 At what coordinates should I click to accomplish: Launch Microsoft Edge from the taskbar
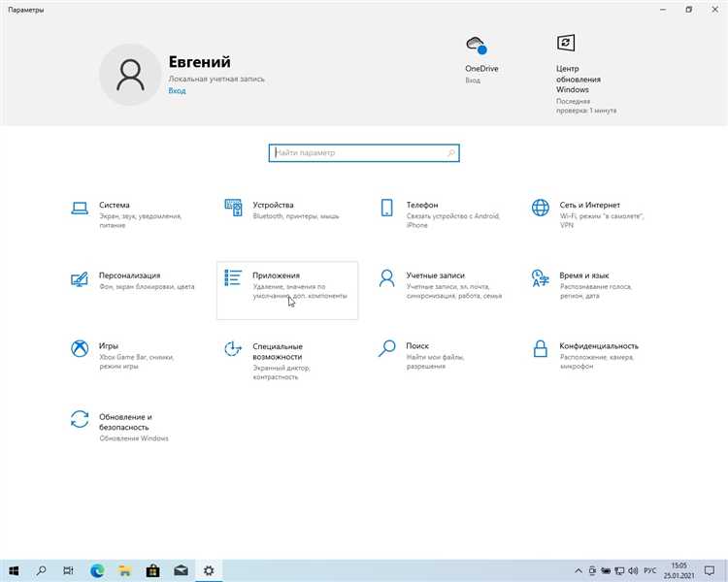(x=97, y=570)
